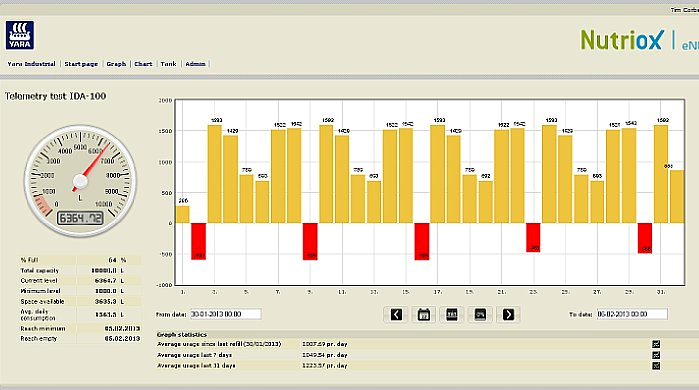The height and width of the screenshot is (390, 699).
Task: Click the first yellow bar labeled 266
Action: click(183, 214)
